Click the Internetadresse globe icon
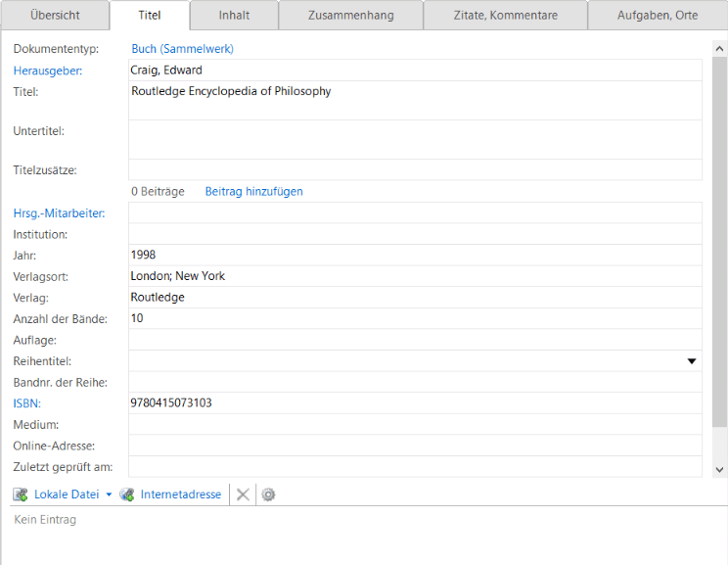728x565 pixels. [127, 494]
